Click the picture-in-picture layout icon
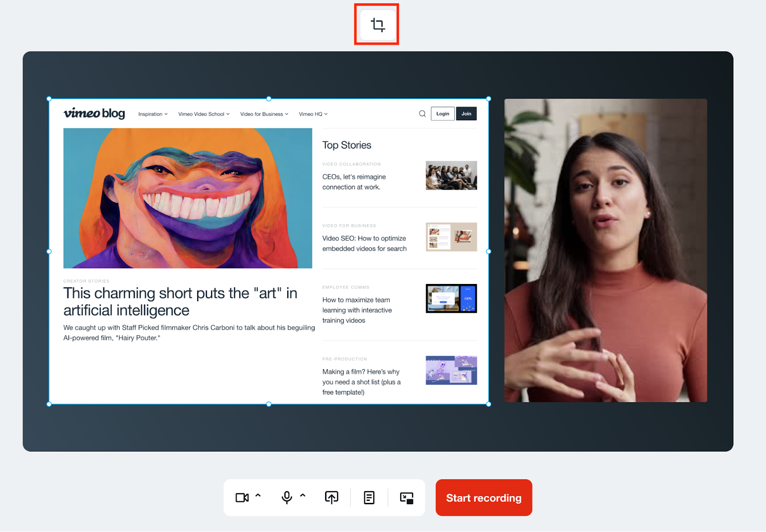The width and height of the screenshot is (766, 532). point(406,498)
